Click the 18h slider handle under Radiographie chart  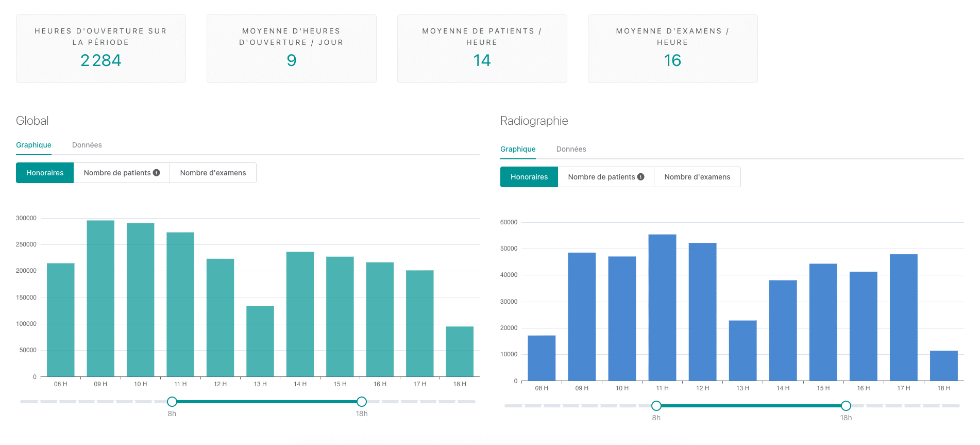(846, 406)
